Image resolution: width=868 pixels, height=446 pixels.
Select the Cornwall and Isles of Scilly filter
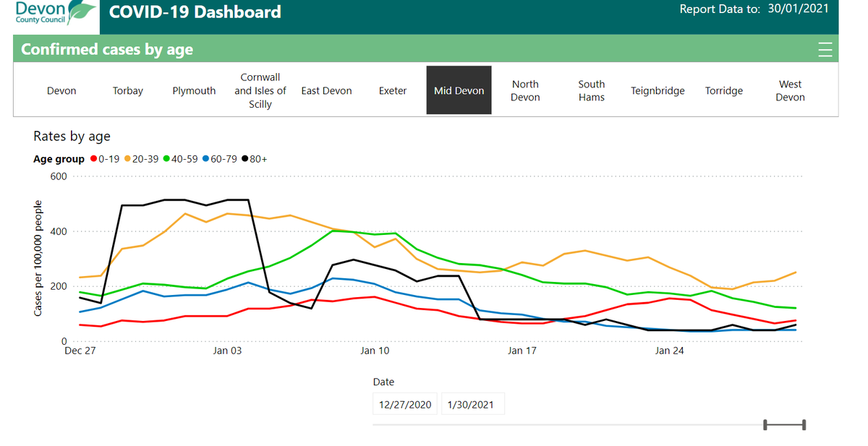click(260, 90)
